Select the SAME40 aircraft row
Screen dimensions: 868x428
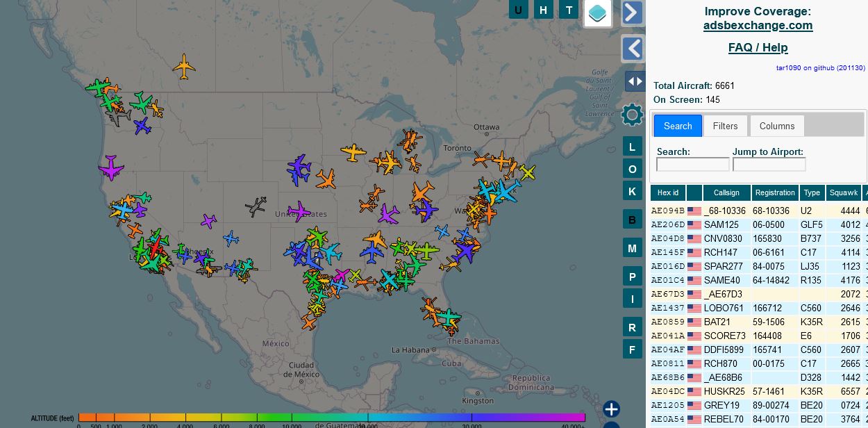759,280
